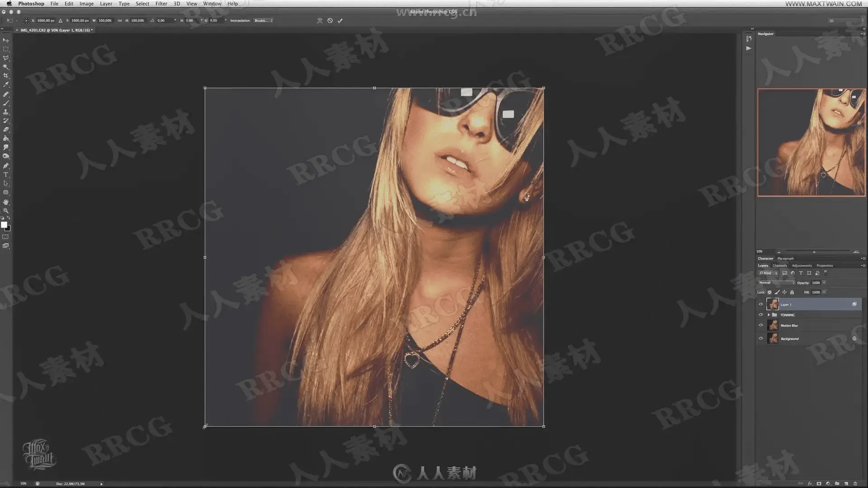
Task: Open the Normal blend mode dropdown
Action: tap(776, 283)
